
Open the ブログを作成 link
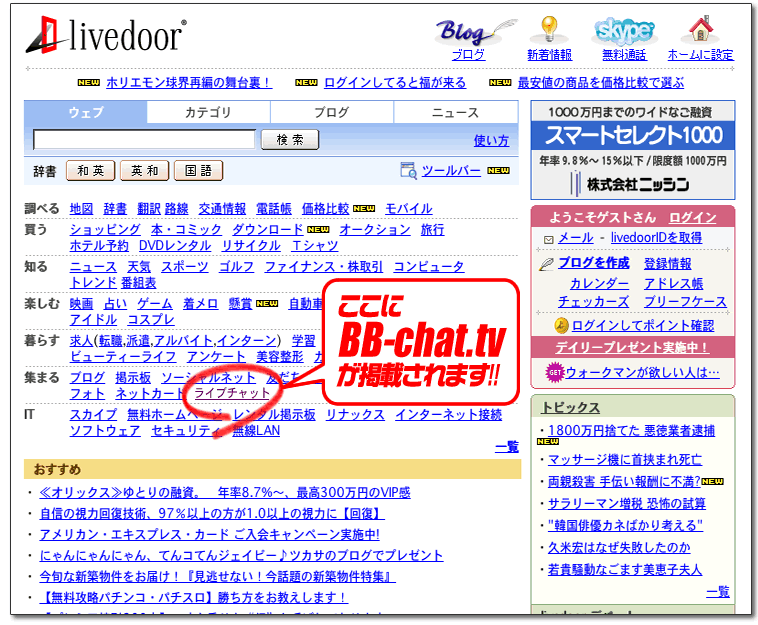pos(594,263)
